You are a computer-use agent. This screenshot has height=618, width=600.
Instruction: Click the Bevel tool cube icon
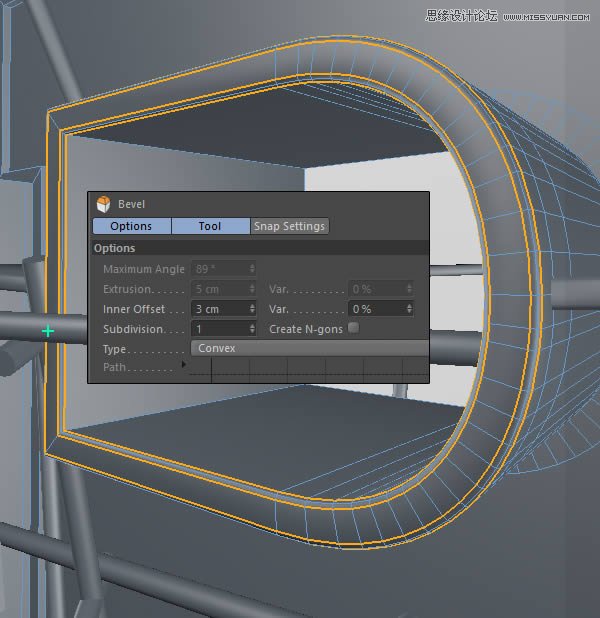coord(103,204)
